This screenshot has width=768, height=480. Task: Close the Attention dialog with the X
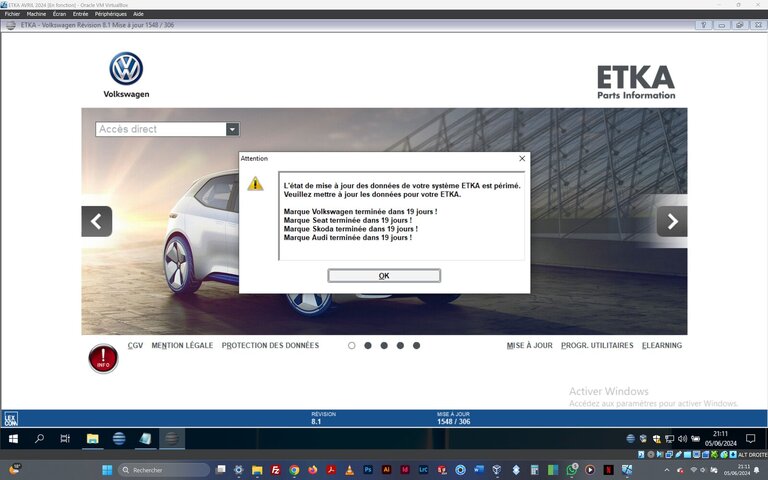click(522, 159)
